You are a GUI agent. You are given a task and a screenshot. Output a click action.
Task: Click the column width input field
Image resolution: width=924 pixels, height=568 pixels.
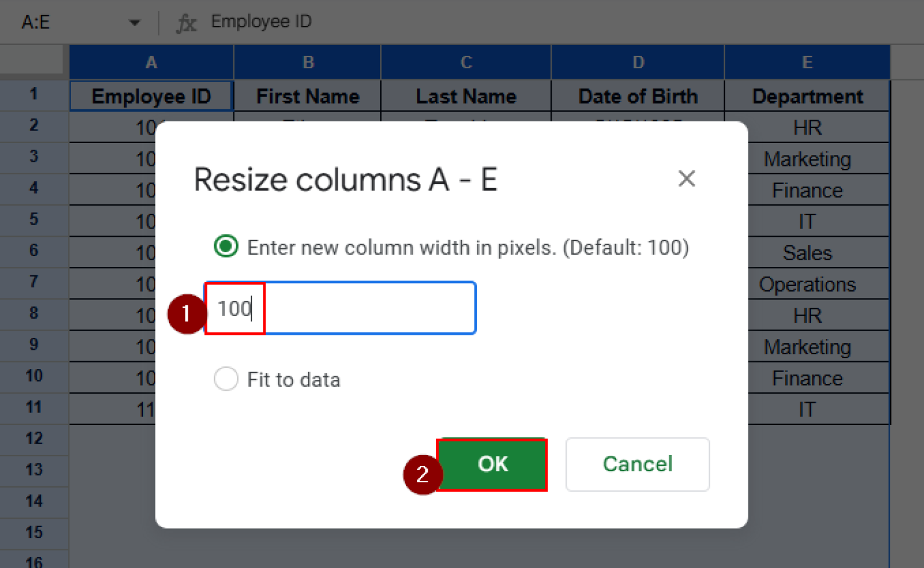pos(340,308)
